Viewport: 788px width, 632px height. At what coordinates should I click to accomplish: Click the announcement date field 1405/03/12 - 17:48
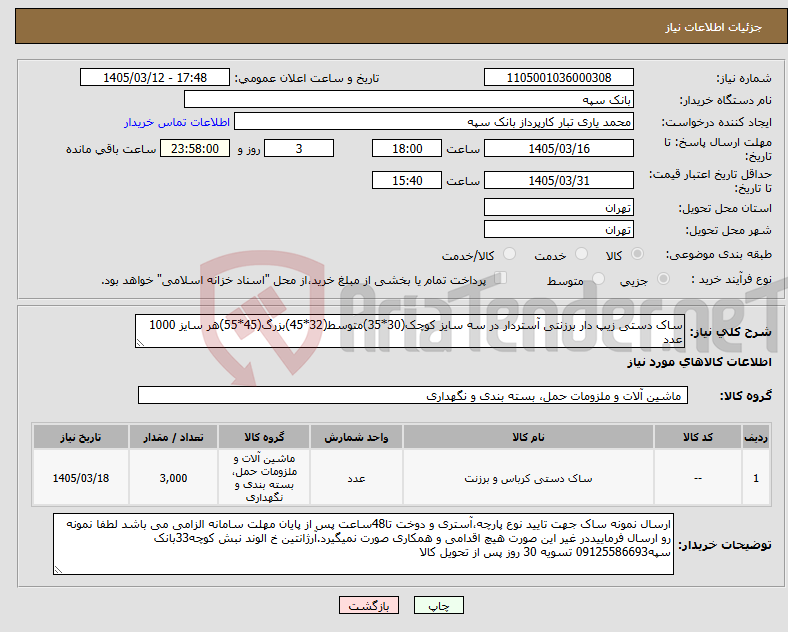(x=155, y=77)
